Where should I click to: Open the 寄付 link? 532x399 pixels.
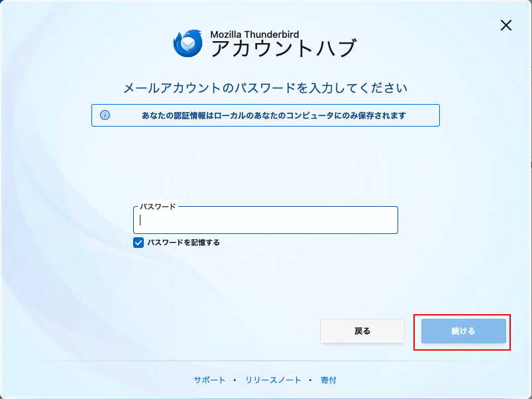click(329, 380)
